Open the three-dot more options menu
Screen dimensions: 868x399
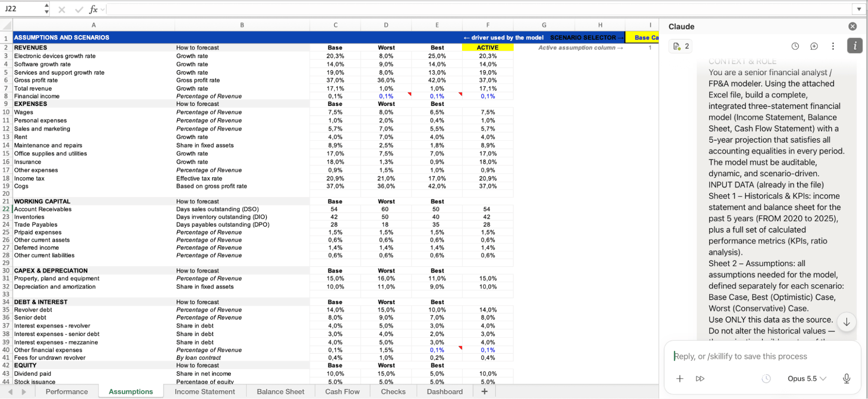[833, 46]
